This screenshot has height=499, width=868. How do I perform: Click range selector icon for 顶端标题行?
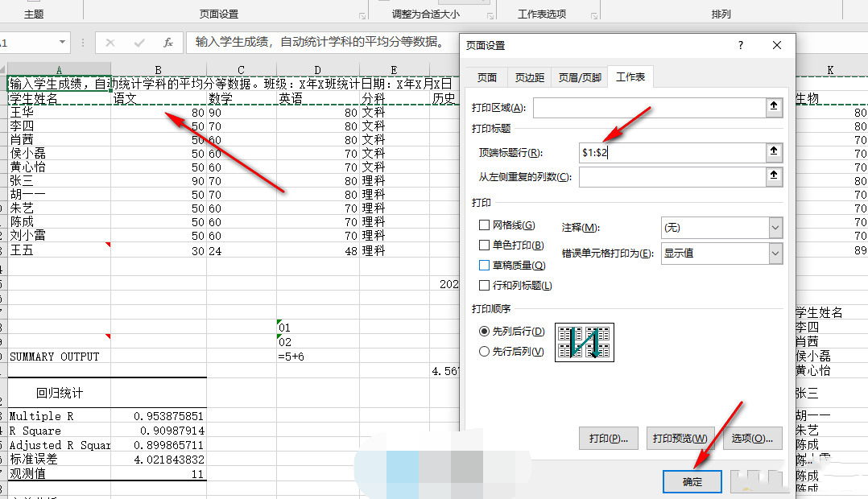[x=774, y=152]
